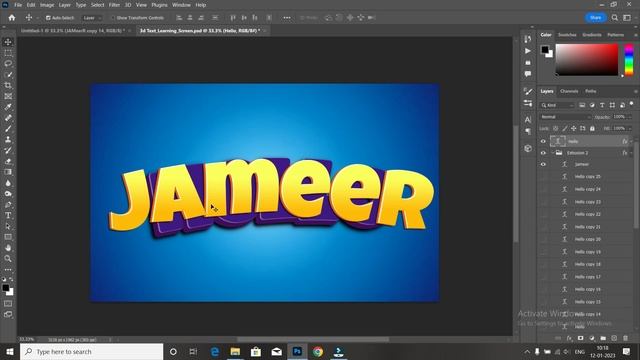Select the Pen tool

click(x=8, y=204)
